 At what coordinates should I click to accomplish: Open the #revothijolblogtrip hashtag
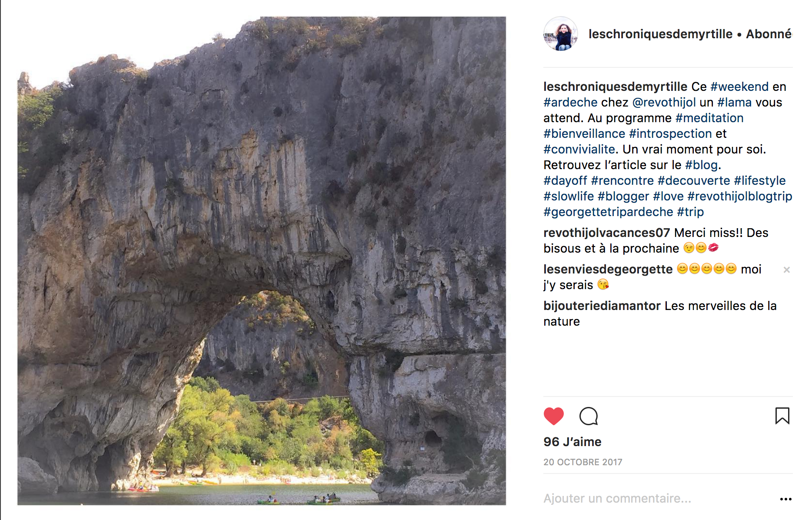[x=740, y=197]
